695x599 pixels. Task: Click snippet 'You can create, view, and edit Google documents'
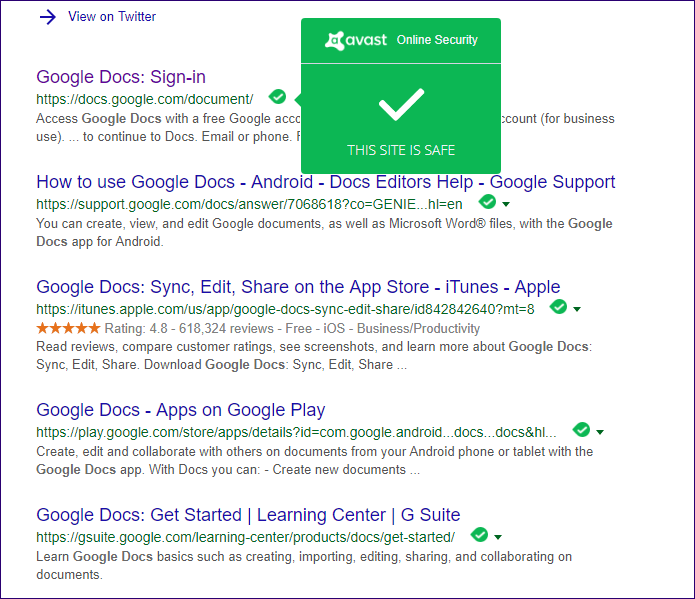click(179, 223)
